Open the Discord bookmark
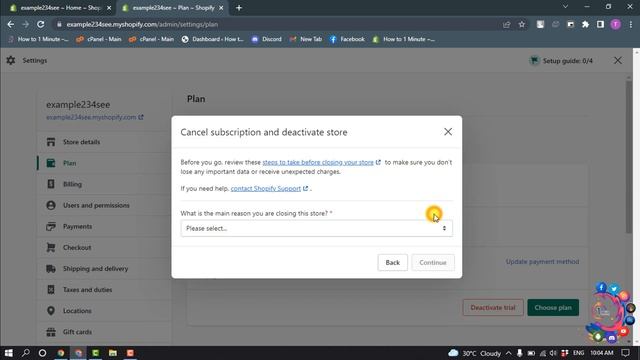The image size is (640, 360). coord(267,39)
